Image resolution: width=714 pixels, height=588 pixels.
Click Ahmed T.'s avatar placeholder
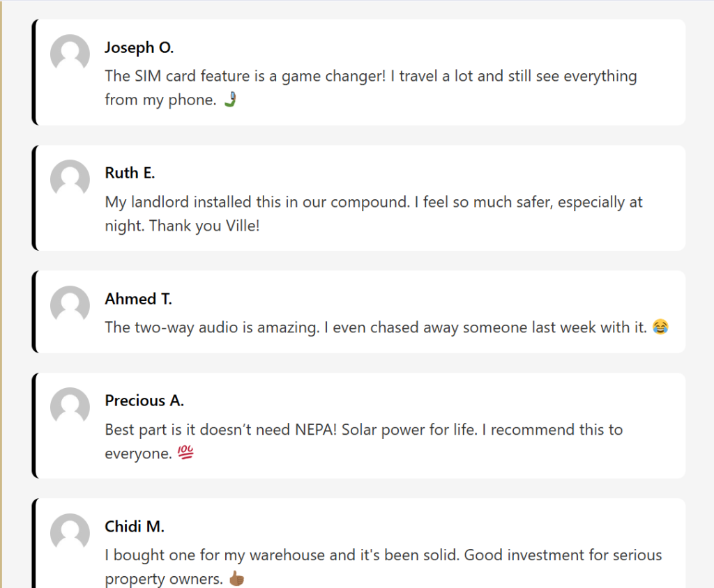[x=70, y=305]
